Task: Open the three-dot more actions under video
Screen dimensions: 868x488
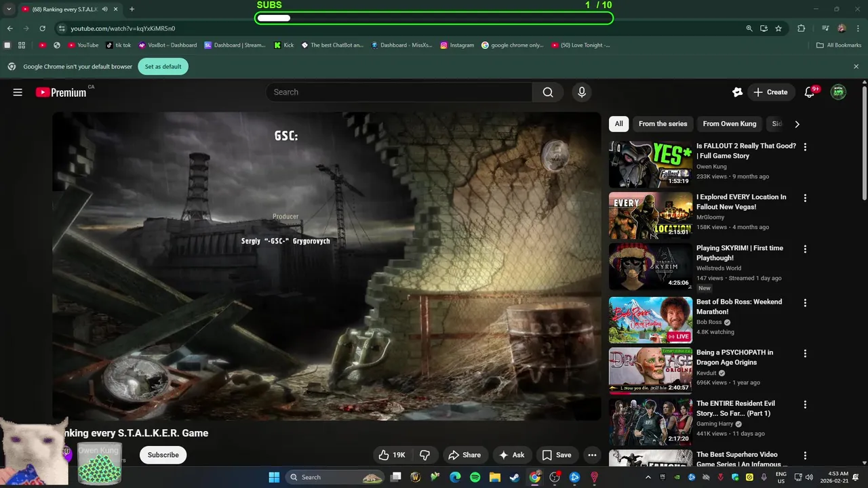Action: point(592,455)
